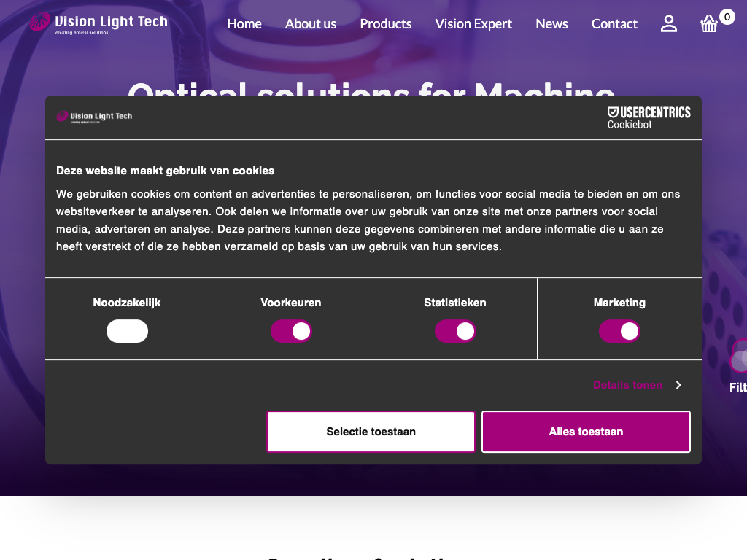
Task: Open the shopping basket icon
Action: (x=708, y=25)
